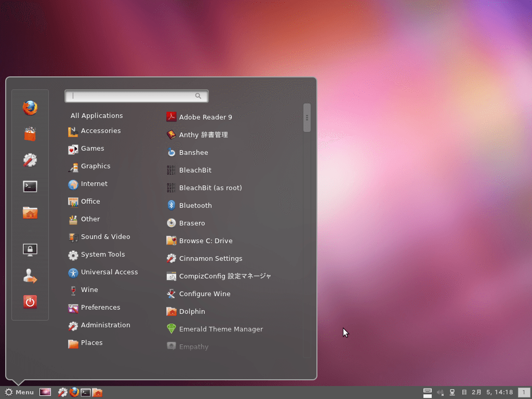
Task: Open the volume icon in system tray
Action: [x=440, y=392]
